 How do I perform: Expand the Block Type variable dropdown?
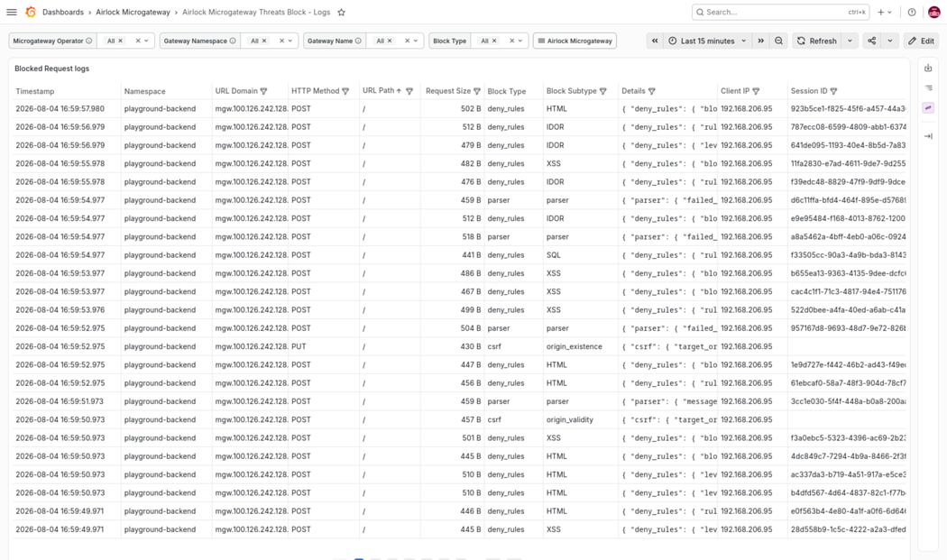pos(520,41)
